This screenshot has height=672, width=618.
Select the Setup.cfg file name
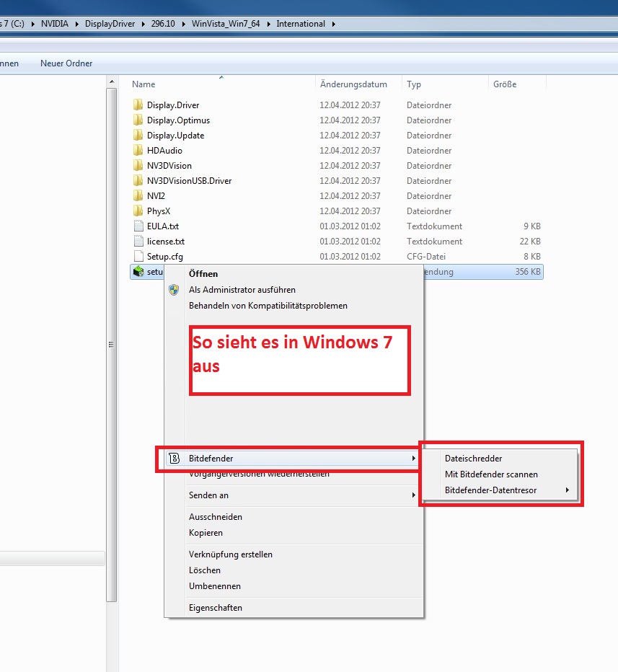164,256
